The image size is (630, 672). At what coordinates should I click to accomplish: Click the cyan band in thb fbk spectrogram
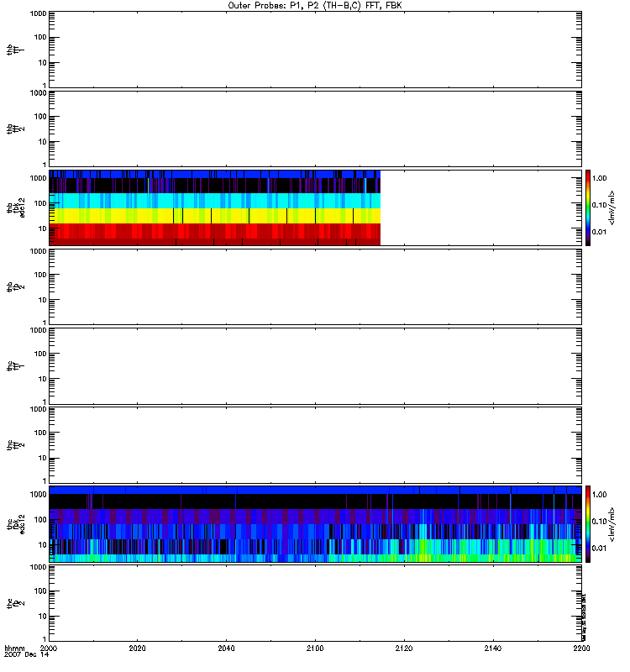coord(214,201)
